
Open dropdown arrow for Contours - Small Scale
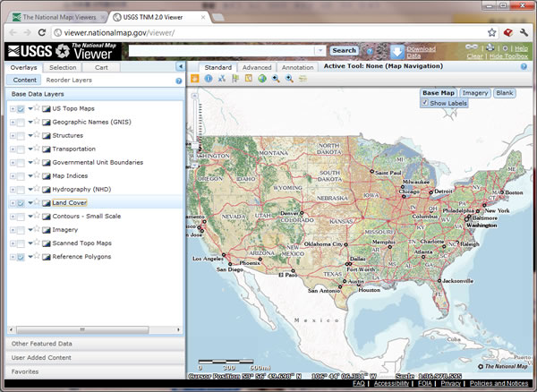pyautogui.click(x=30, y=217)
